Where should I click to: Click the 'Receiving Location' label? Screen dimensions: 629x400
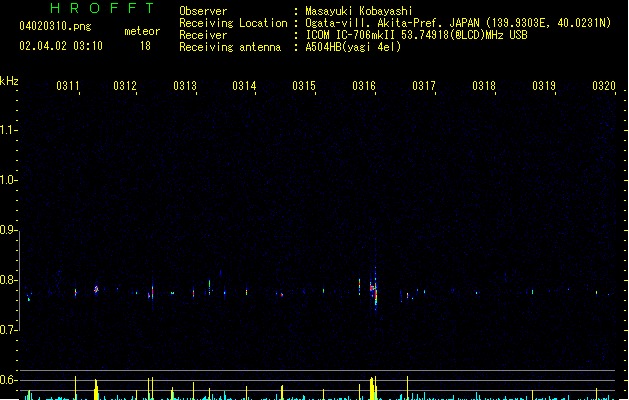click(x=233, y=23)
